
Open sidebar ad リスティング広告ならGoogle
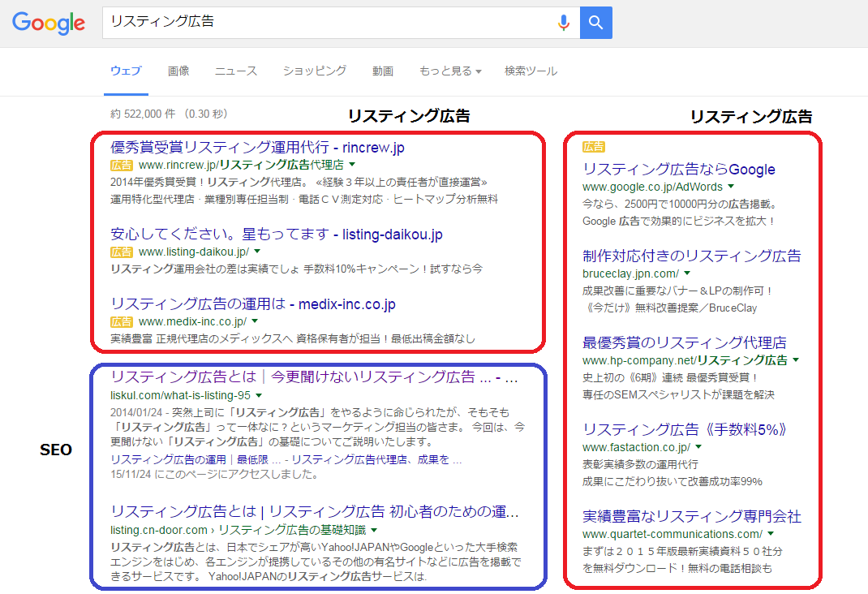point(679,170)
